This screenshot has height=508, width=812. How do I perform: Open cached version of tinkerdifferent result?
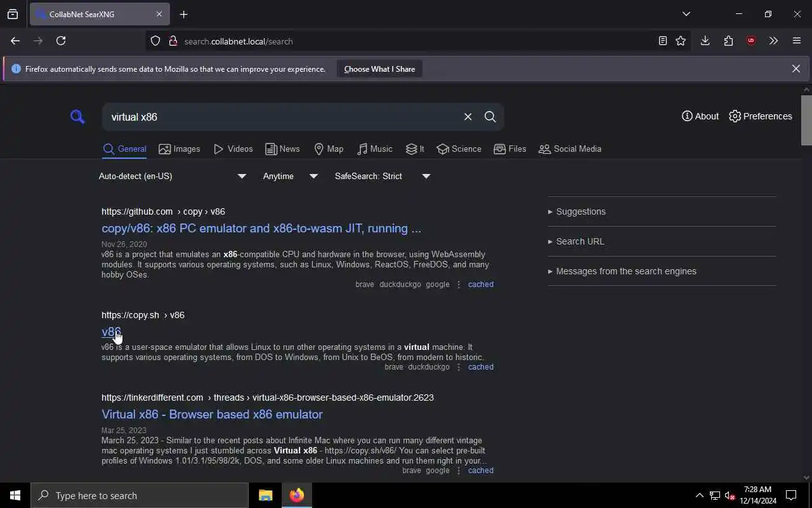point(480,471)
